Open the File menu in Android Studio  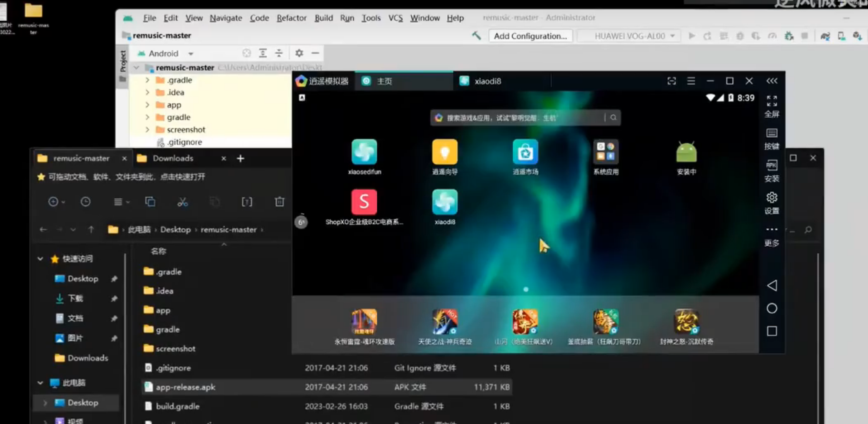[x=149, y=18]
